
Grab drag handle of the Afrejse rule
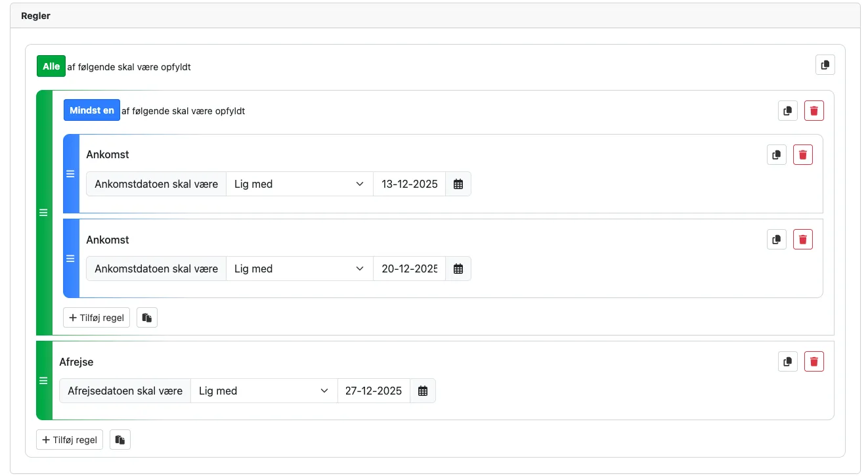pyautogui.click(x=44, y=381)
